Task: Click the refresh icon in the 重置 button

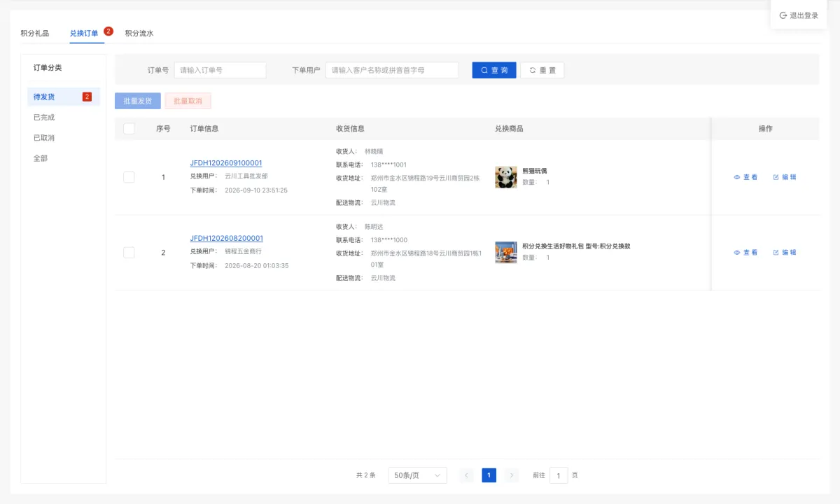Action: tap(533, 71)
